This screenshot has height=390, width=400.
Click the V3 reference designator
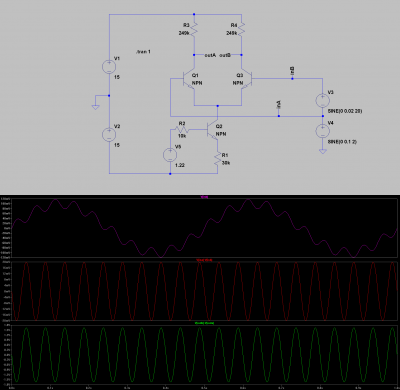(x=331, y=92)
